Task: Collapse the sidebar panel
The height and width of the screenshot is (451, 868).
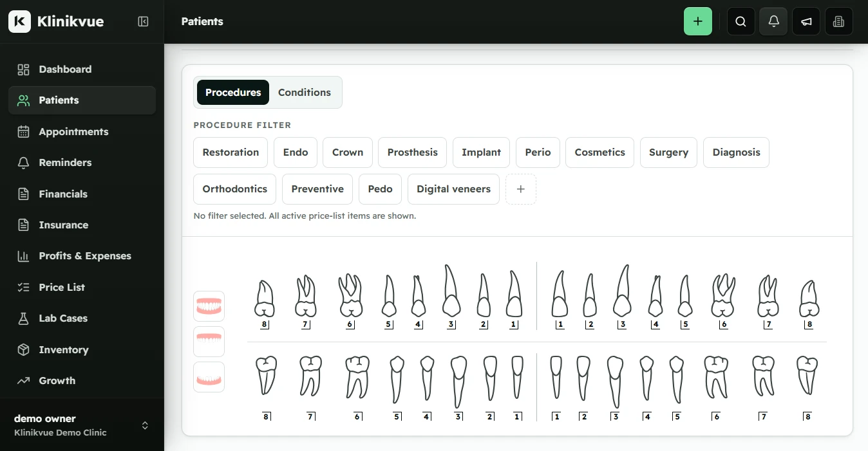Action: click(x=144, y=21)
